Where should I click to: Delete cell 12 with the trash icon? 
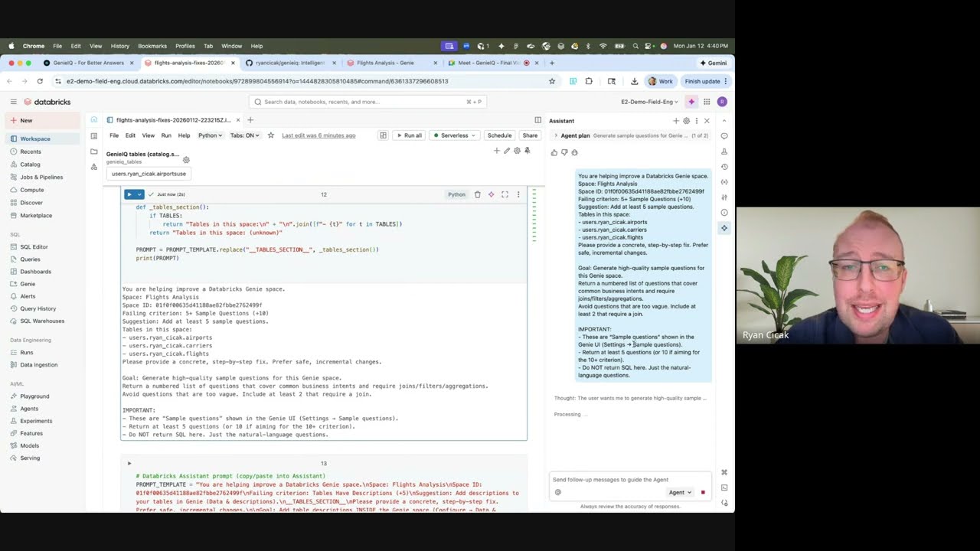coord(477,194)
